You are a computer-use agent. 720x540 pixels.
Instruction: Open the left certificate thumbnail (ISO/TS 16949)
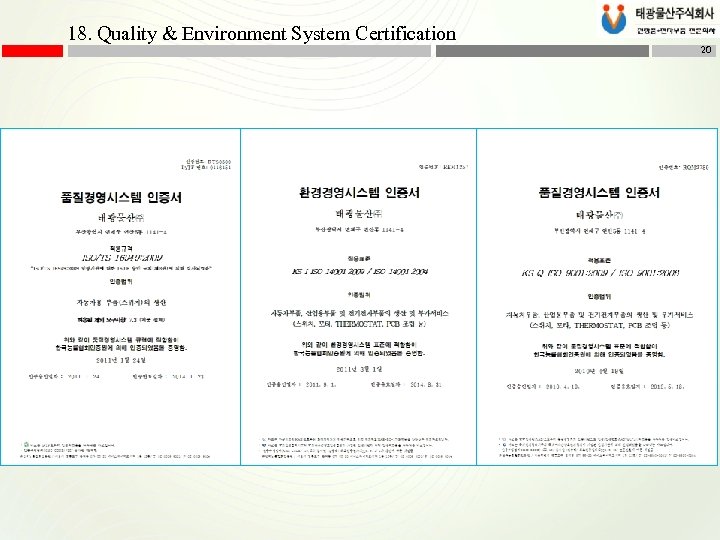point(120,297)
